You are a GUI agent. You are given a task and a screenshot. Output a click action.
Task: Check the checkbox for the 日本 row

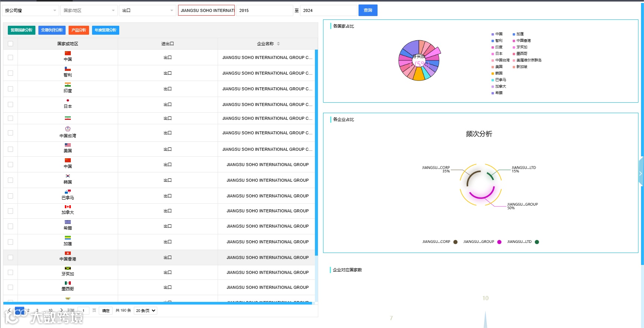point(10,104)
